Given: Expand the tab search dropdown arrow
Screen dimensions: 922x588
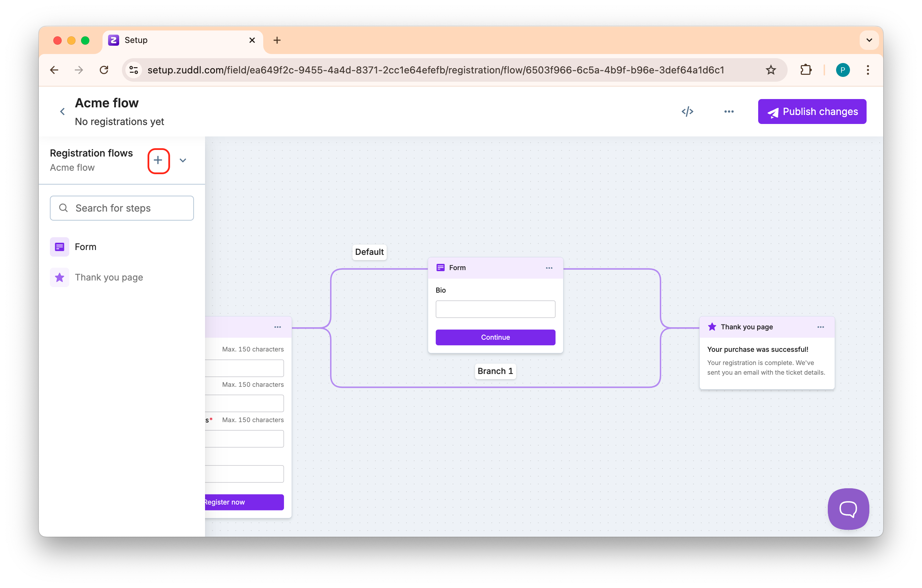Looking at the screenshot, I should click(869, 40).
